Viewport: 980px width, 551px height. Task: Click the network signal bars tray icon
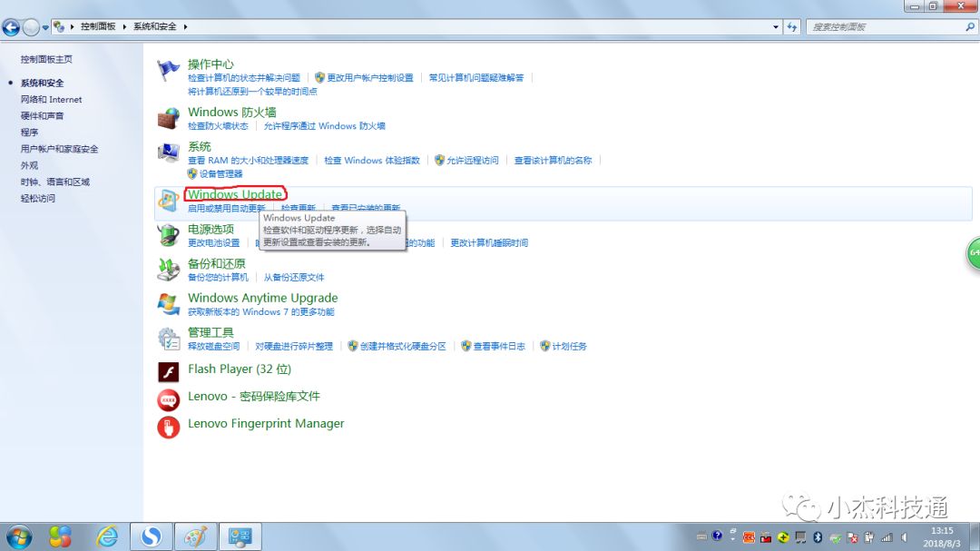(887, 537)
